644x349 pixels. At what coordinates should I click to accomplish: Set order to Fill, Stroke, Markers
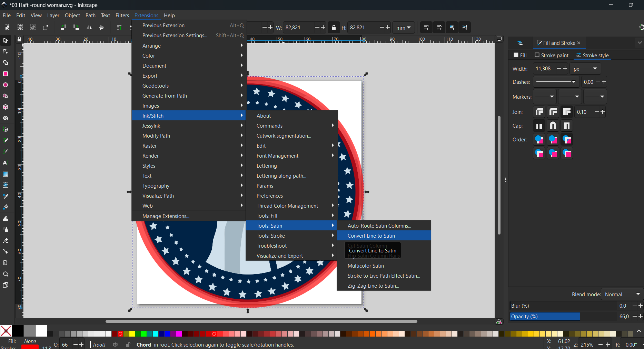(539, 139)
